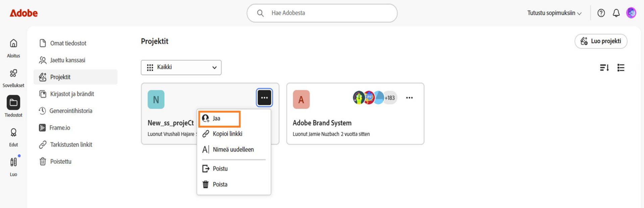Open Aloitus home in left rail

coord(13,48)
